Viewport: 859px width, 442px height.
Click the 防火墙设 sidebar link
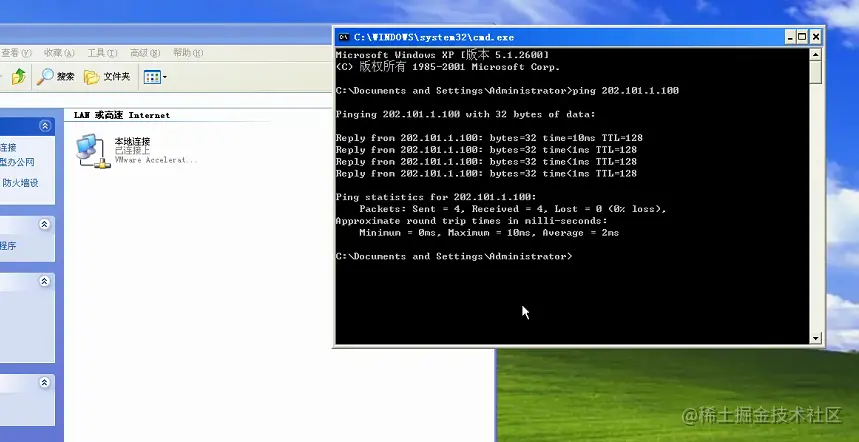[x=20, y=183]
